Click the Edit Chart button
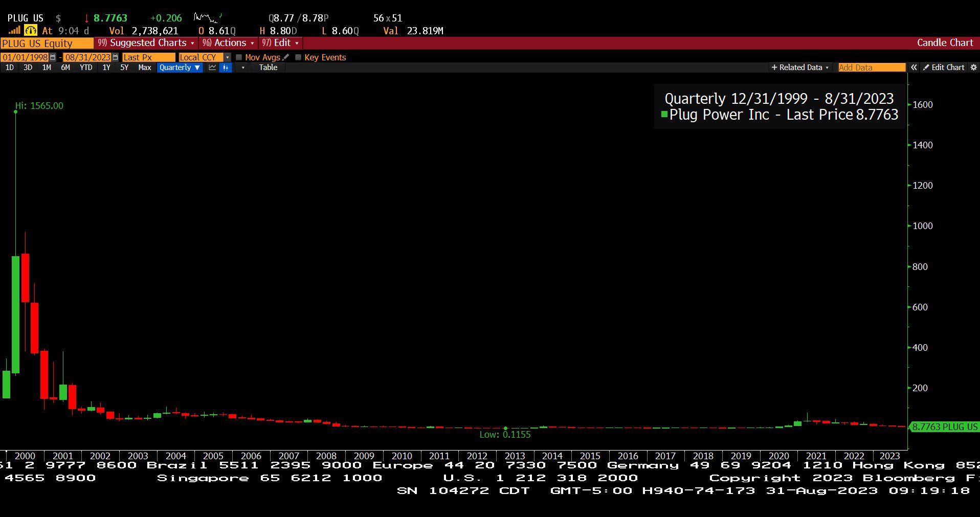Screen dimensions: 980x517 944,68
